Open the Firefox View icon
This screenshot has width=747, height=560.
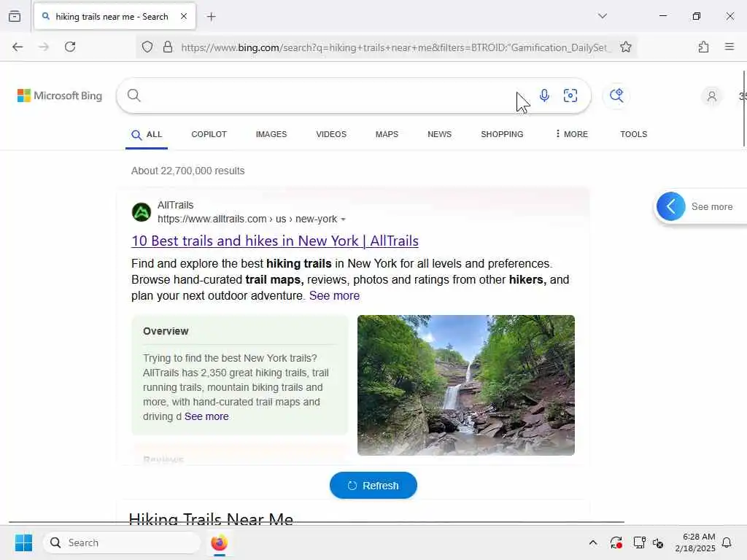coord(15,17)
